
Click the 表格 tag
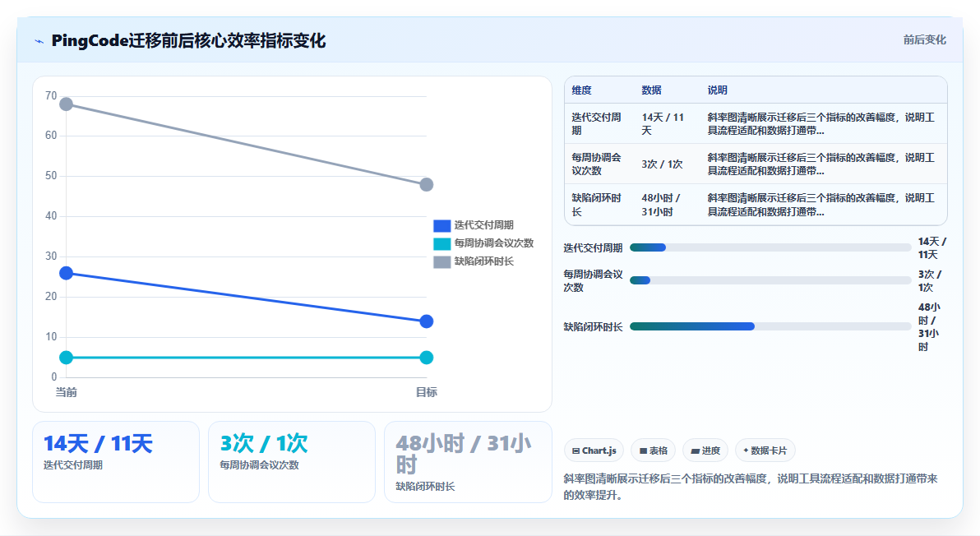[x=653, y=451]
